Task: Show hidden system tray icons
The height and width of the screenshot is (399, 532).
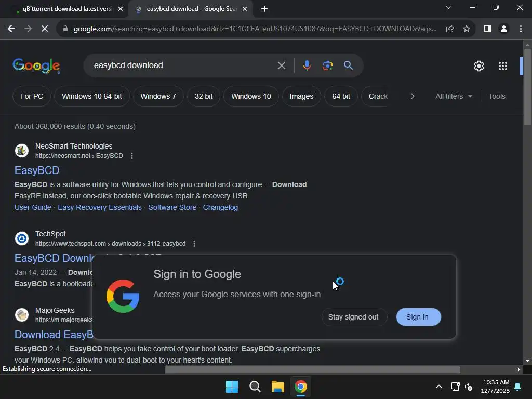Action: [438, 387]
